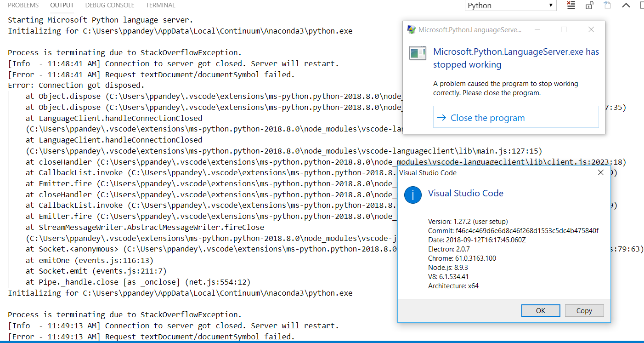Viewport: 644px width, 343px height.
Task: Click the 11:49:13 AM Info log line
Action: click(173, 326)
